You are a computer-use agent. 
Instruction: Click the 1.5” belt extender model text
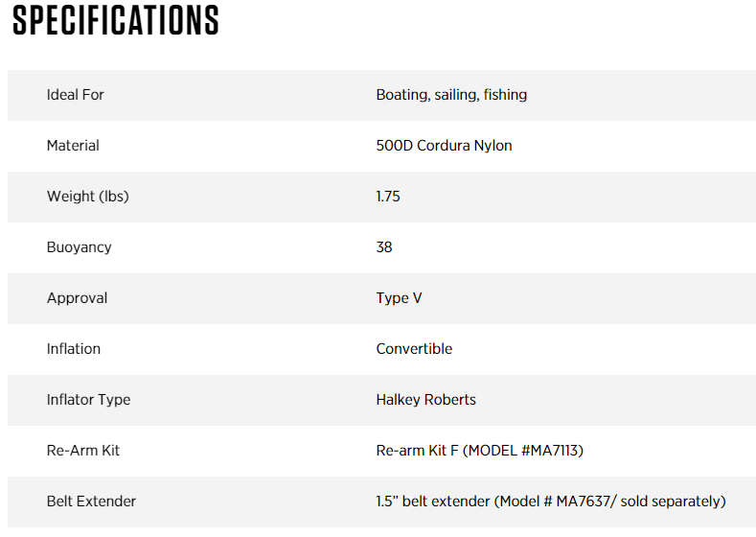point(551,502)
